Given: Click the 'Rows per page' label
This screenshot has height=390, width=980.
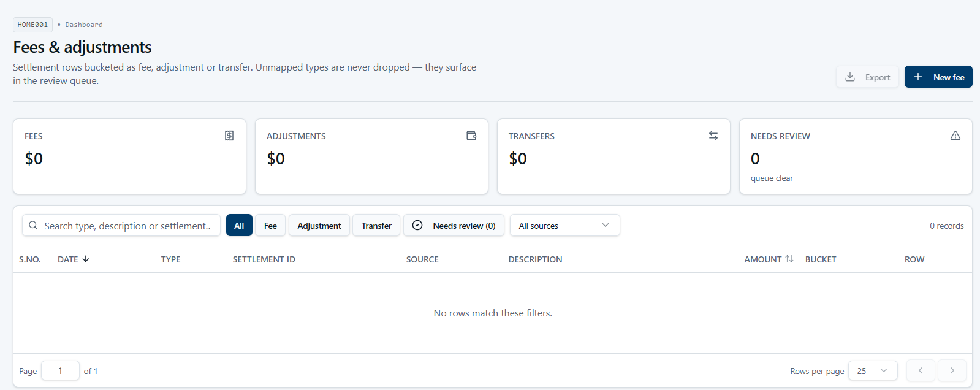Looking at the screenshot, I should coord(817,371).
